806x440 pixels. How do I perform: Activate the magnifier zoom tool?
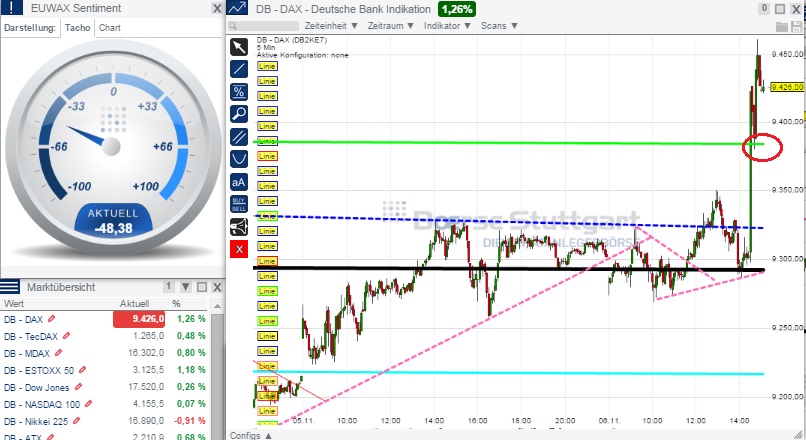click(x=239, y=114)
